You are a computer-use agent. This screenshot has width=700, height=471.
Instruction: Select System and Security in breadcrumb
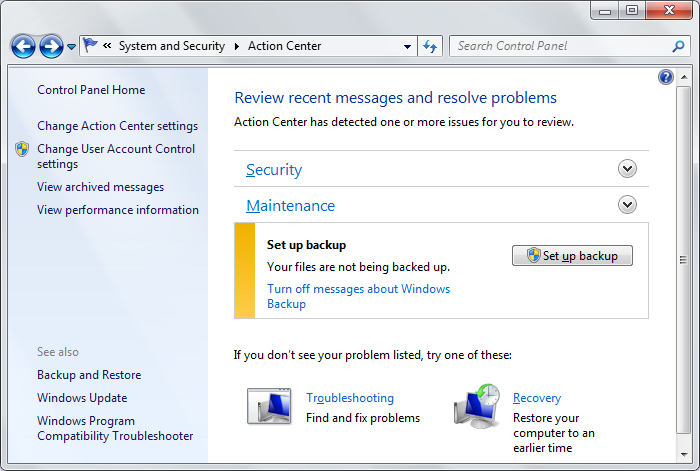tap(171, 46)
